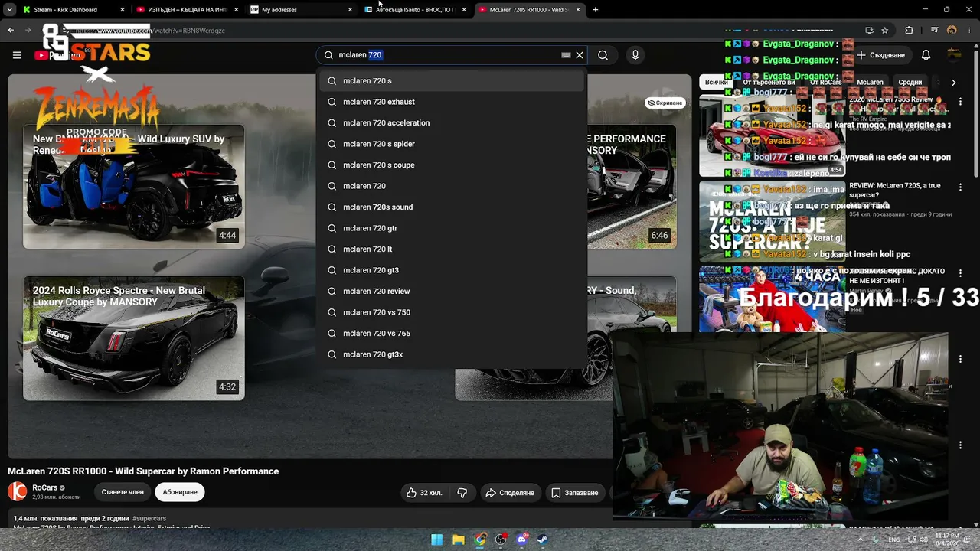The width and height of the screenshot is (980, 551).
Task: Choose the 'mclaren 720 s coupe' suggestion
Action: point(452,165)
